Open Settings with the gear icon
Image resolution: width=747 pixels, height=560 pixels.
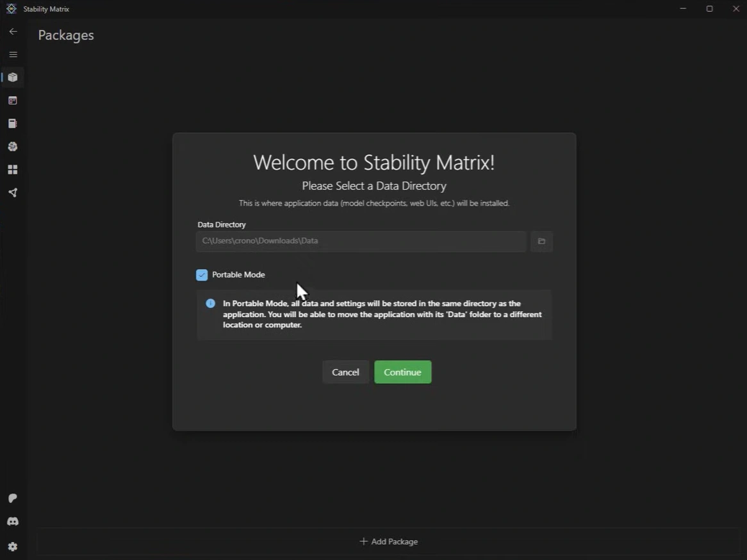click(13, 546)
